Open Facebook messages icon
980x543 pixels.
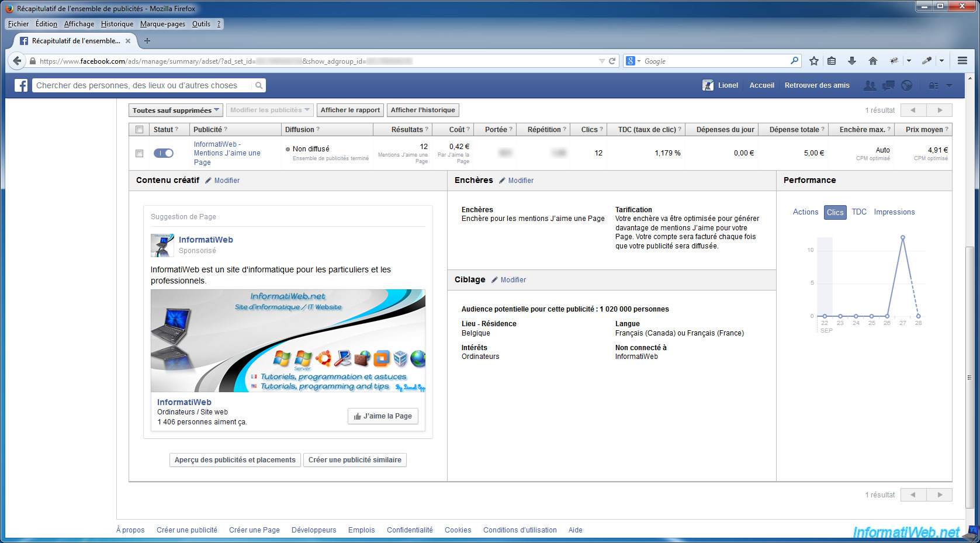888,85
